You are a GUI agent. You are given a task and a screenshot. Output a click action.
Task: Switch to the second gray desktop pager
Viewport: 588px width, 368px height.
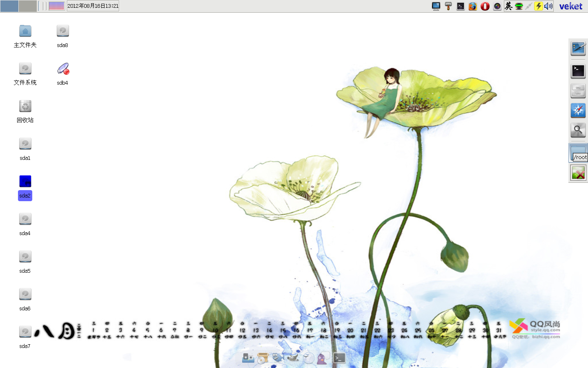[x=28, y=6]
